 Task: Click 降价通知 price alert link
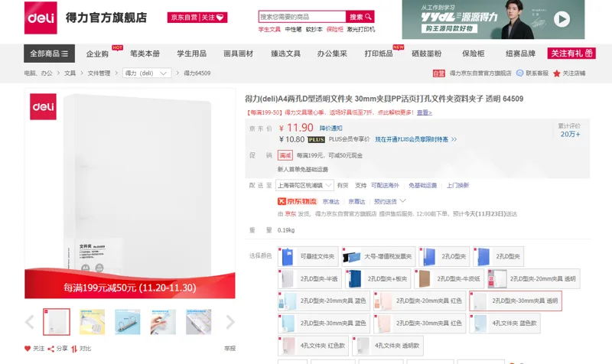tap(331, 128)
